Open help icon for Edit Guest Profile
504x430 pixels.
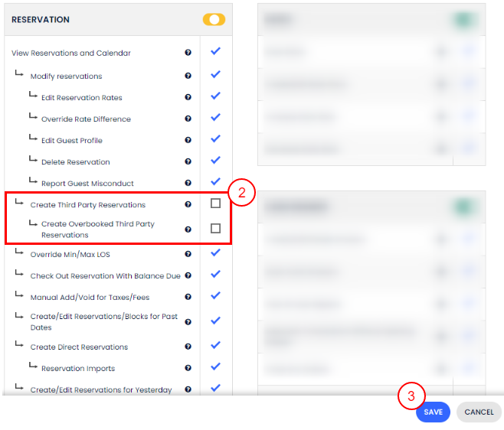[x=188, y=140]
